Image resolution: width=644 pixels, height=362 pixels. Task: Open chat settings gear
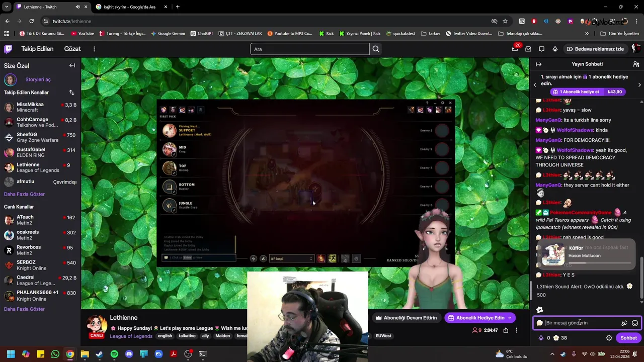[609, 338]
